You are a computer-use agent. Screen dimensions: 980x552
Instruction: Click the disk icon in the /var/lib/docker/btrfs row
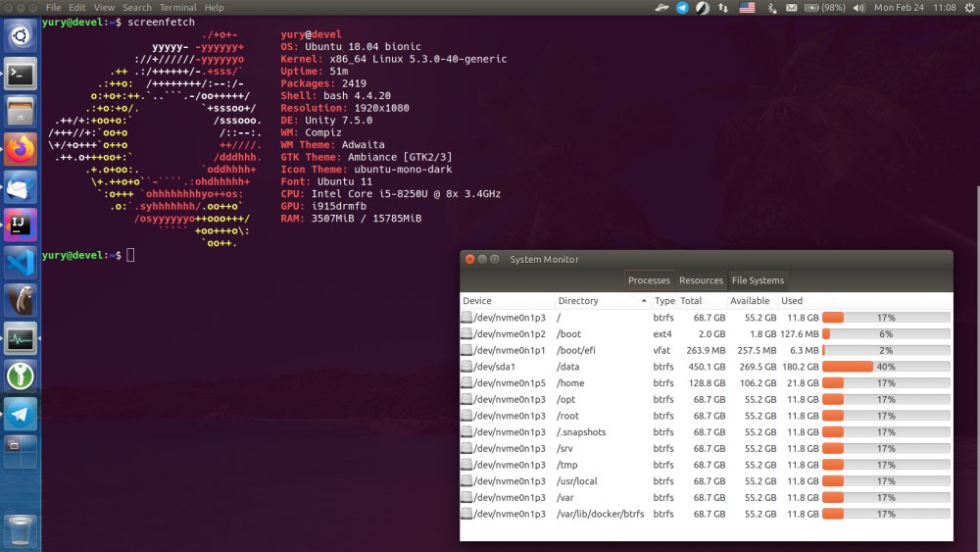(466, 514)
